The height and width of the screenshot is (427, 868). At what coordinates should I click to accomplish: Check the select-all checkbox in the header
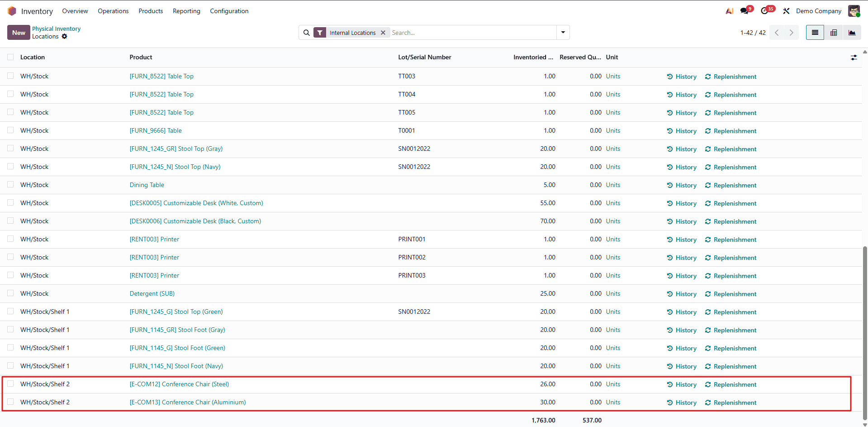point(10,57)
